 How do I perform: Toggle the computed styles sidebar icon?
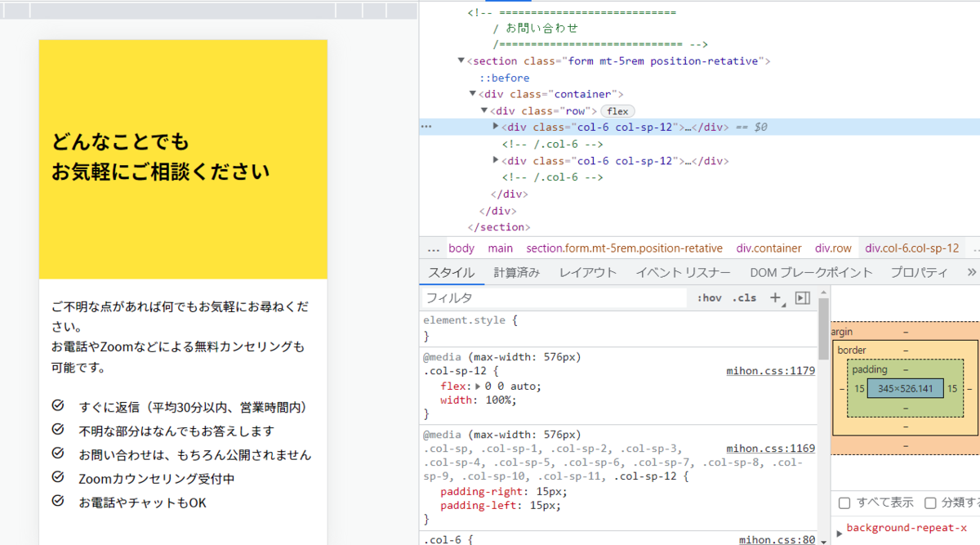[x=802, y=298]
